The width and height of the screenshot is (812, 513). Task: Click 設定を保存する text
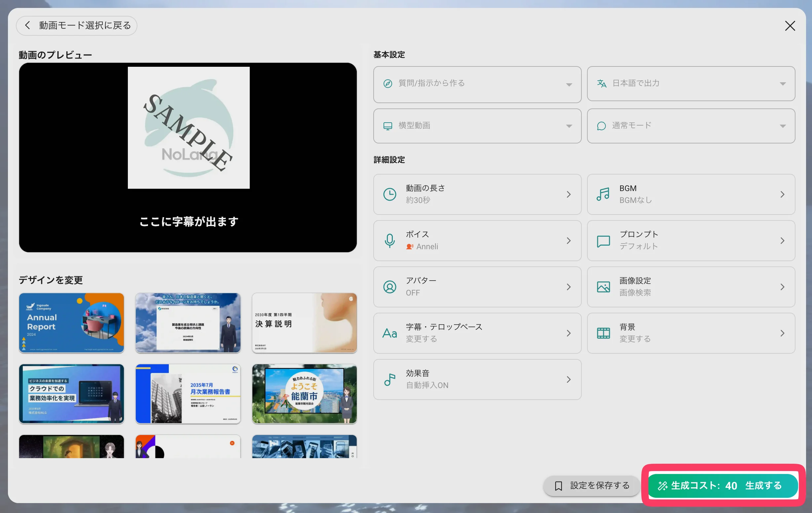600,485
